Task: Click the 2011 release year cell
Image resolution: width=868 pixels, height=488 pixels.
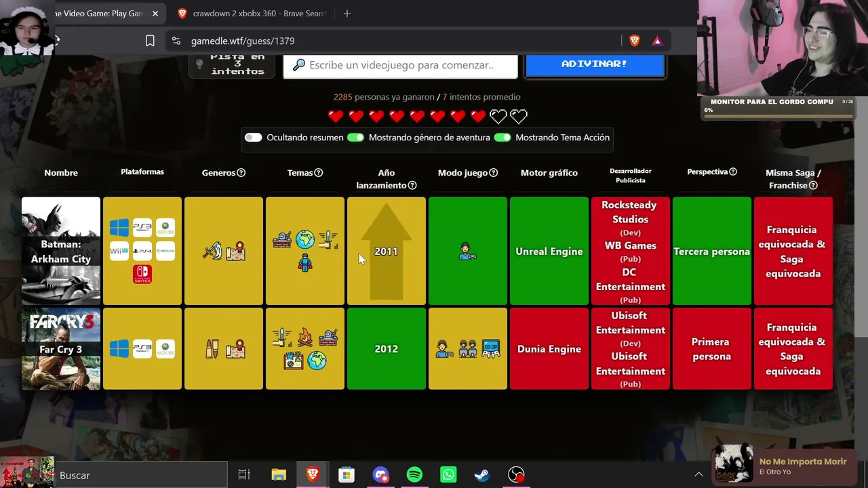Action: click(x=387, y=251)
